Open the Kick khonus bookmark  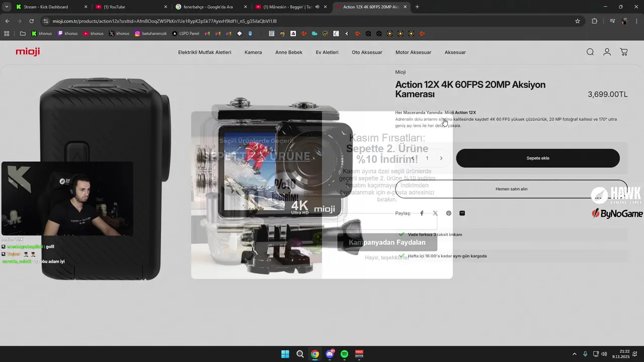coord(42,34)
